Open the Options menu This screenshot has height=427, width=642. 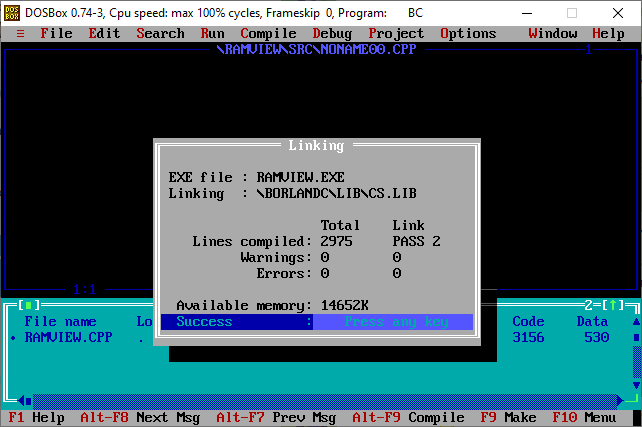click(468, 34)
